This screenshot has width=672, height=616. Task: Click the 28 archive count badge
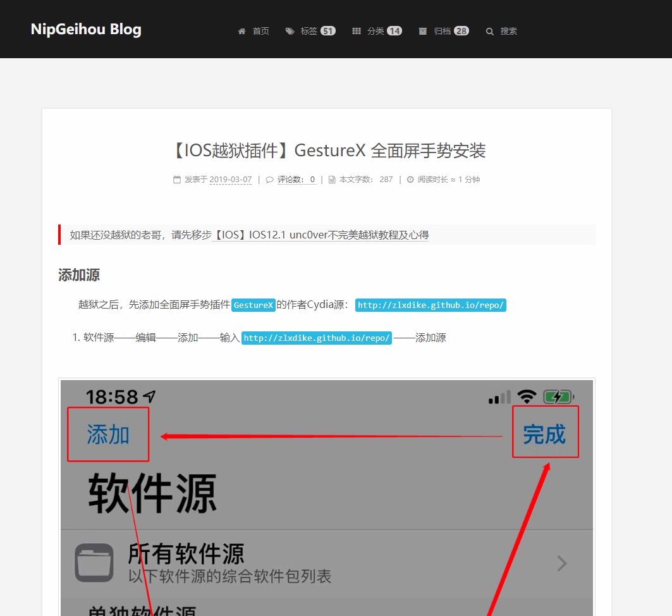(x=461, y=31)
